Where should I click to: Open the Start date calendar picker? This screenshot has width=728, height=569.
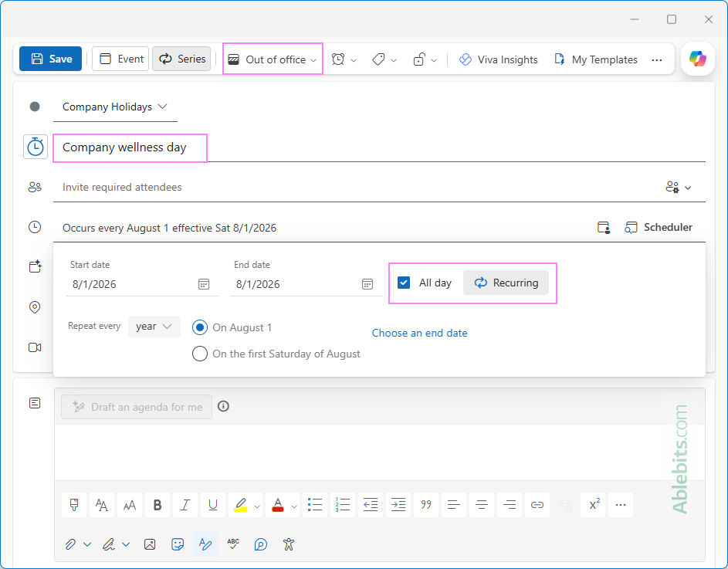(204, 284)
